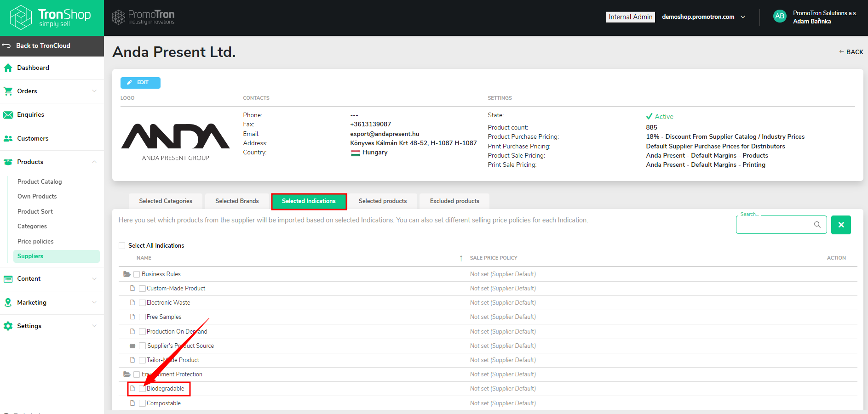Image resolution: width=868 pixels, height=414 pixels.
Task: Click the blue EDIT button
Action: (x=140, y=83)
